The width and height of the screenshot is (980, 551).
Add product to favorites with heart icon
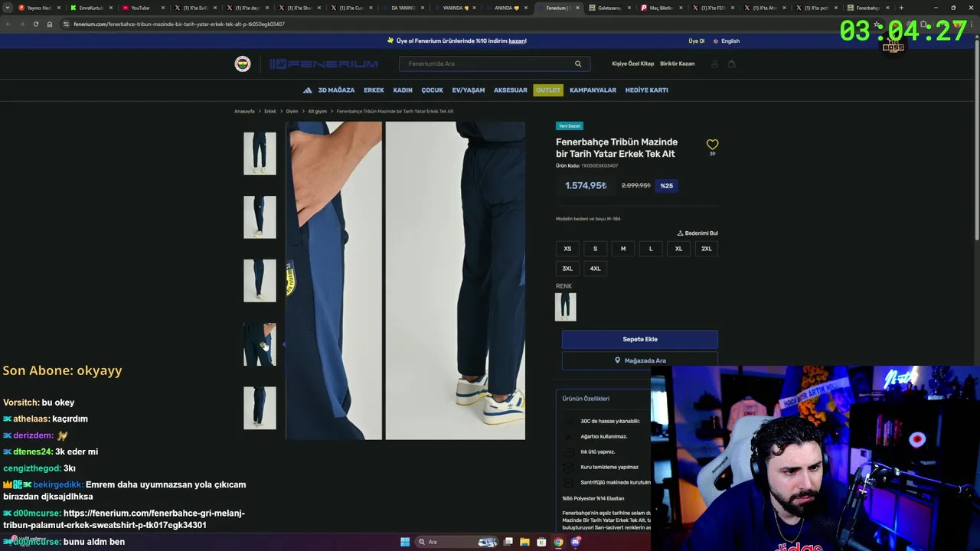point(712,144)
